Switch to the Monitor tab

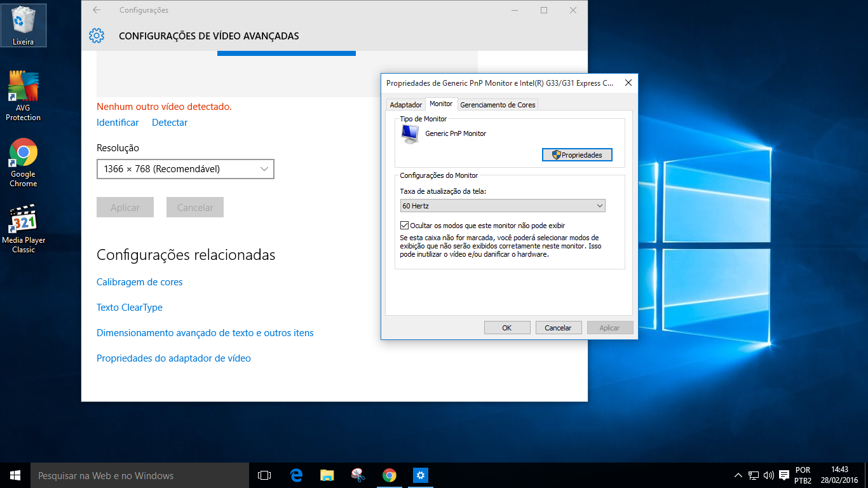tap(441, 104)
